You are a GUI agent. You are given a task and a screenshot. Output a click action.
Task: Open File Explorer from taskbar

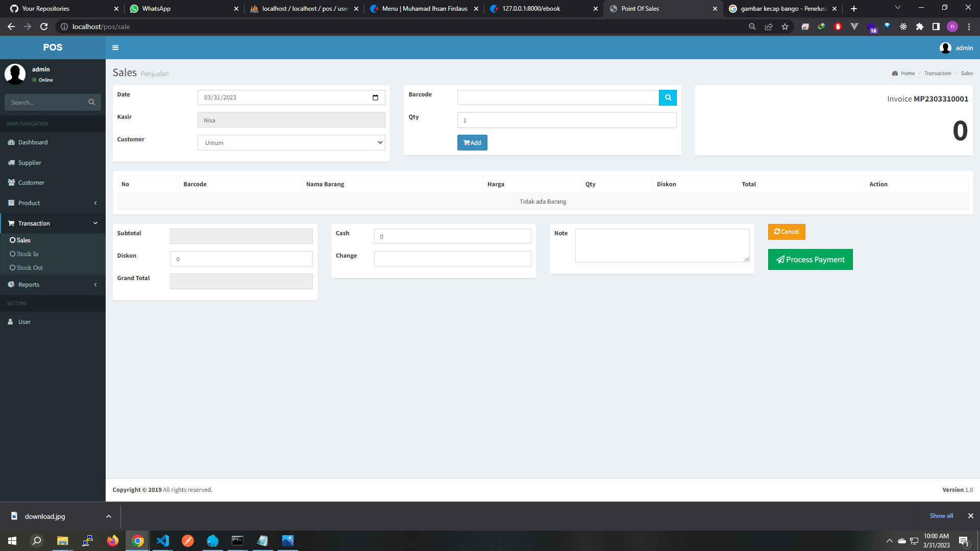(x=62, y=541)
